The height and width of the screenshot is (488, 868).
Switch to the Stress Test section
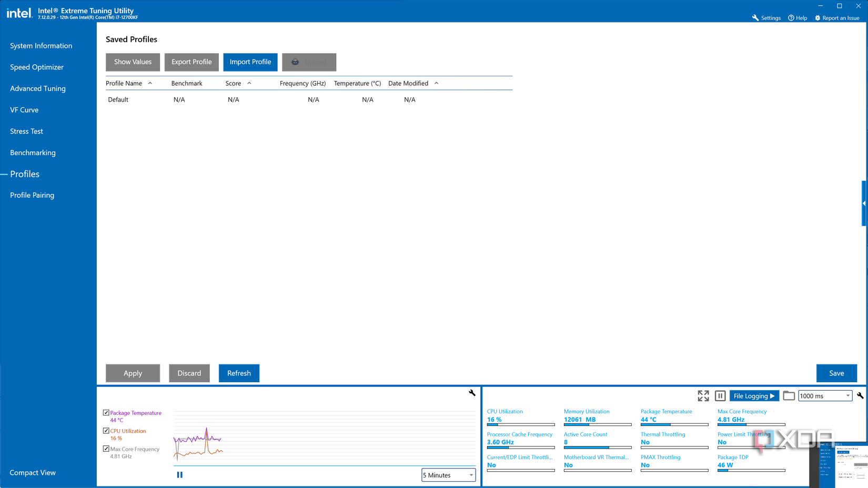click(x=26, y=131)
